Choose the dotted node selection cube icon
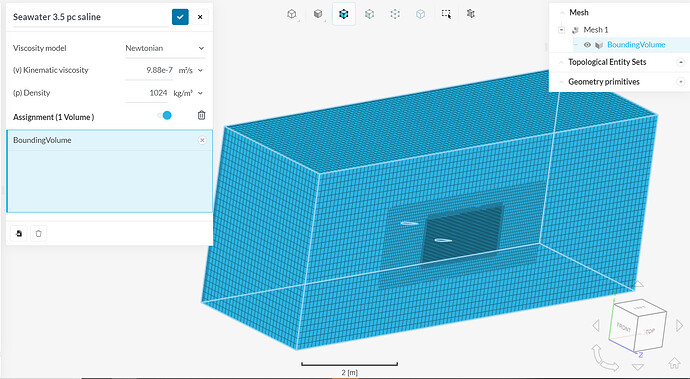The height and width of the screenshot is (379, 690). click(x=395, y=14)
